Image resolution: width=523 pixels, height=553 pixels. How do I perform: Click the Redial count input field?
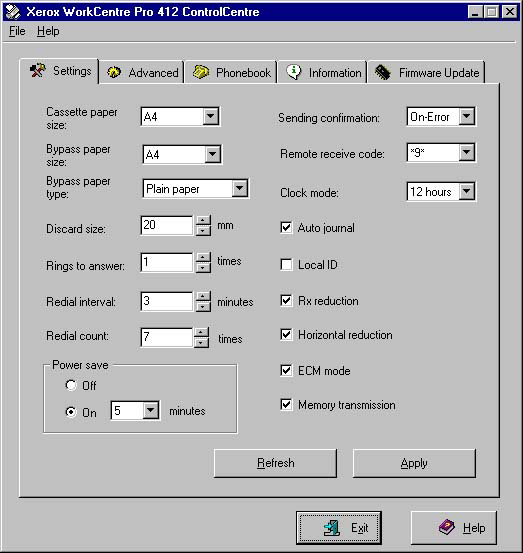tap(167, 338)
